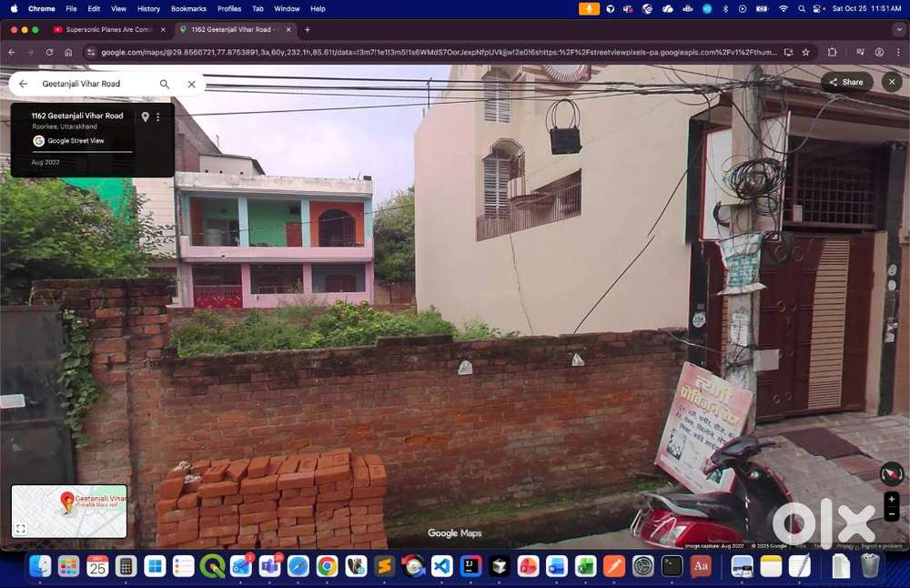Click the compass to reset the view
This screenshot has width=910, height=588.
coord(892,473)
